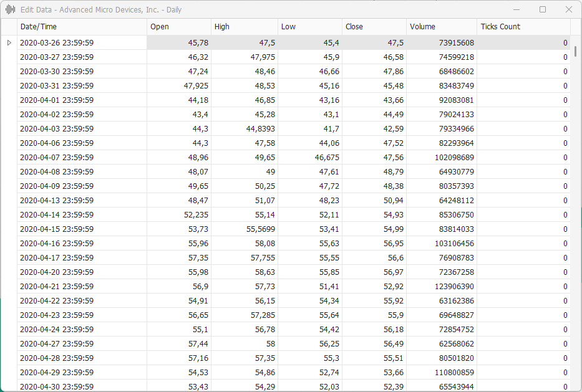
Task: Click Low value 46,675
Action: [310, 158]
